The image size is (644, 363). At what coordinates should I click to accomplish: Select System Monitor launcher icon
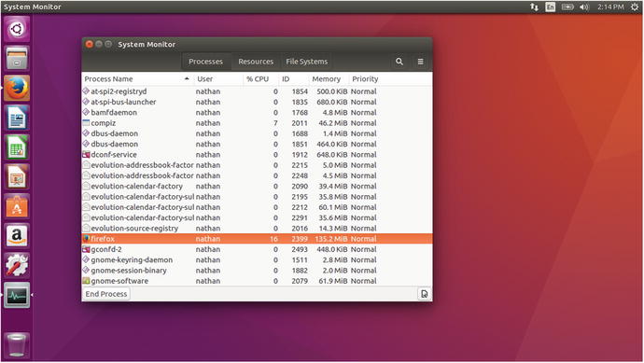17,295
